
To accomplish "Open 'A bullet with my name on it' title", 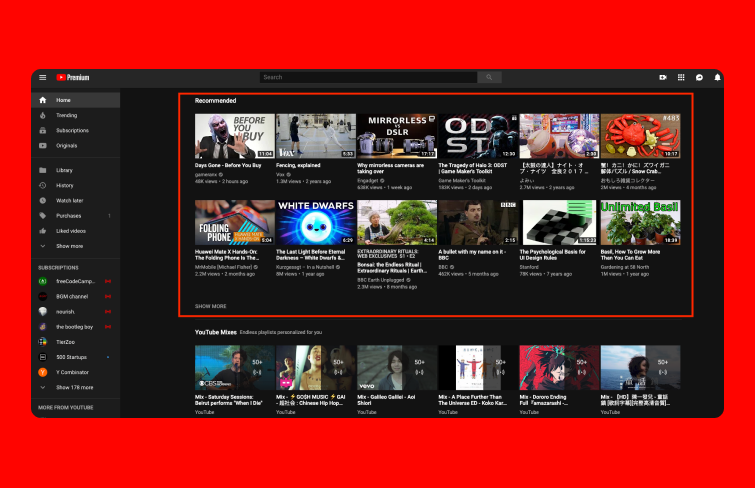I will (472, 255).
